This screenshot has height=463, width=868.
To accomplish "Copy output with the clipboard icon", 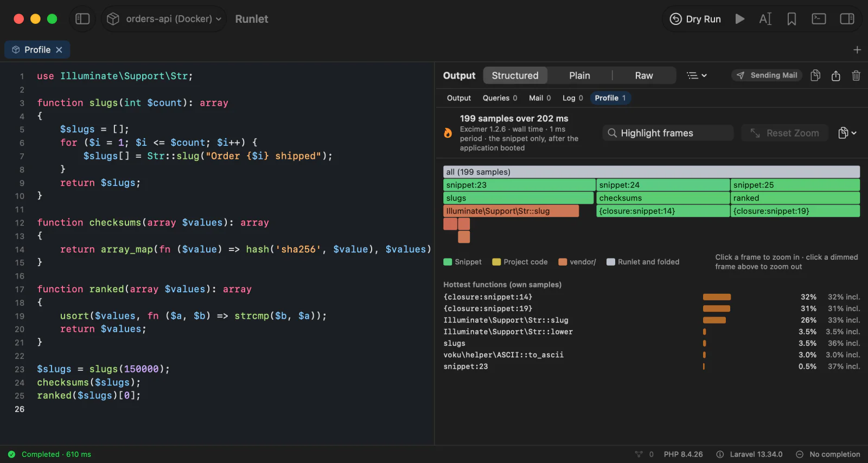I will 815,75.
